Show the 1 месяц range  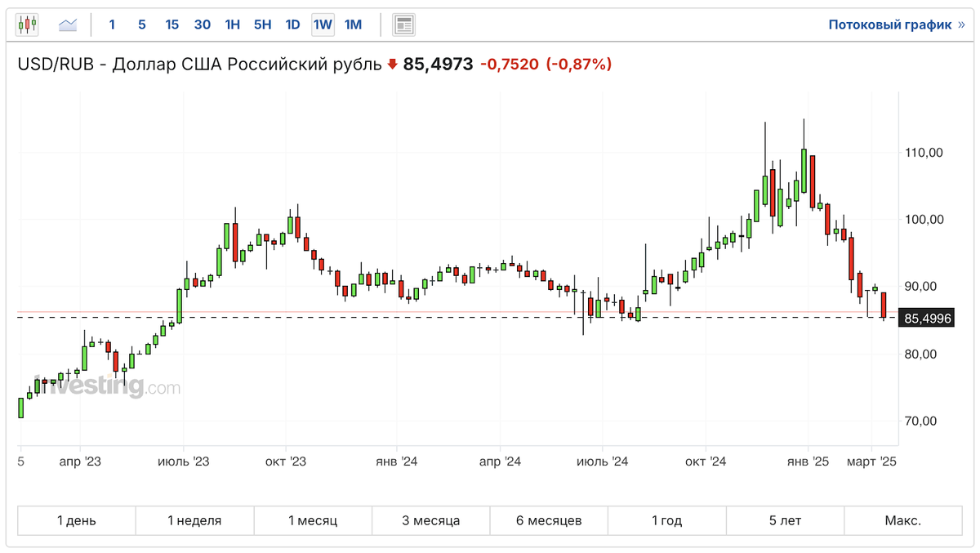[313, 520]
